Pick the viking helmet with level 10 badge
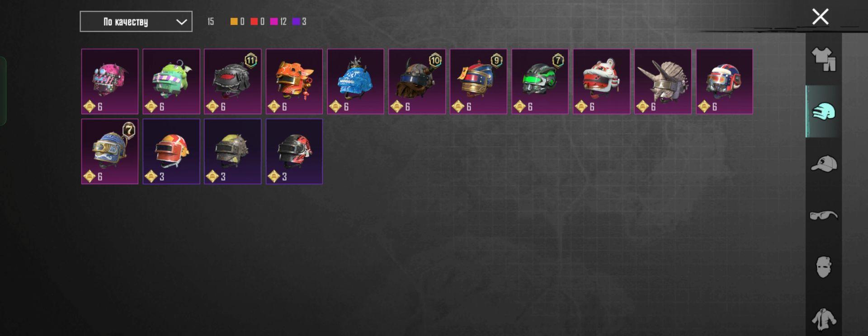 [x=417, y=81]
